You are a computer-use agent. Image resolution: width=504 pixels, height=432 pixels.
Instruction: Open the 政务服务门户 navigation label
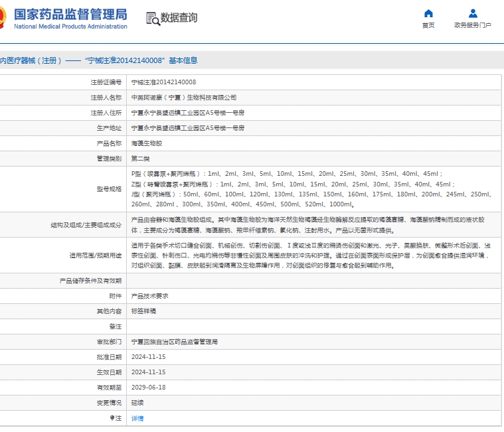tap(473, 25)
